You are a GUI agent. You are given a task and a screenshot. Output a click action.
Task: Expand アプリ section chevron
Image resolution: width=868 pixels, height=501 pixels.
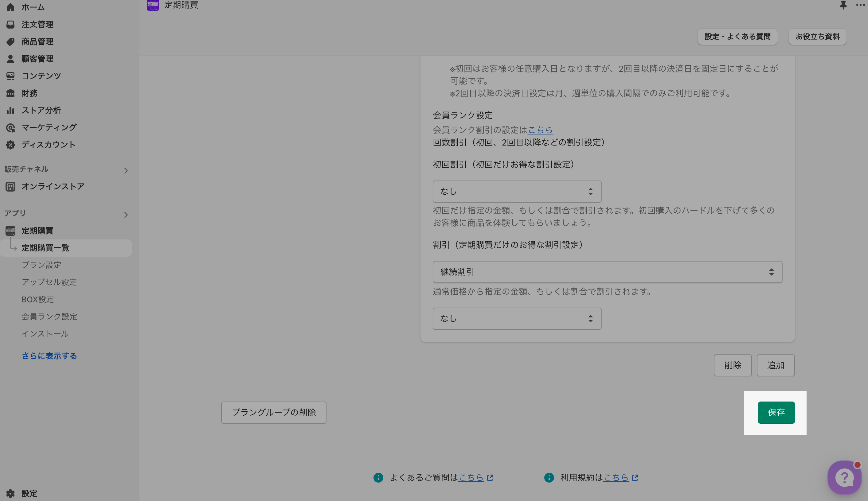tap(126, 215)
